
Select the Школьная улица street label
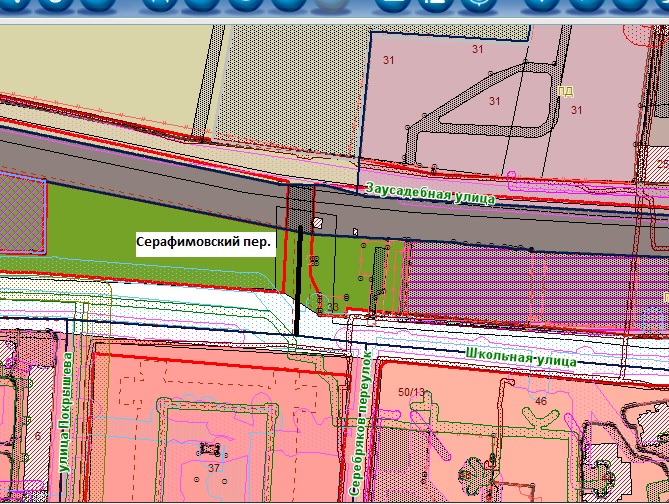point(520,355)
